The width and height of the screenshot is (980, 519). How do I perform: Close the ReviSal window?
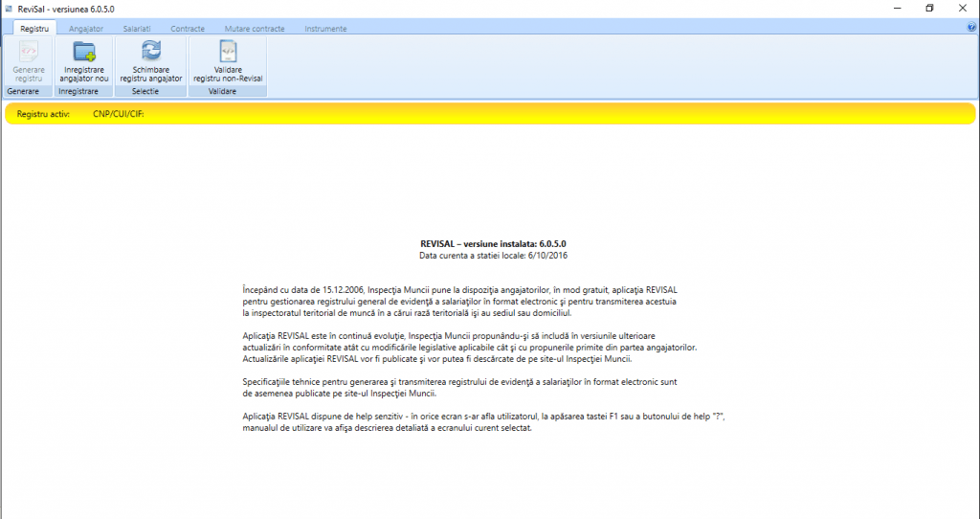point(963,9)
